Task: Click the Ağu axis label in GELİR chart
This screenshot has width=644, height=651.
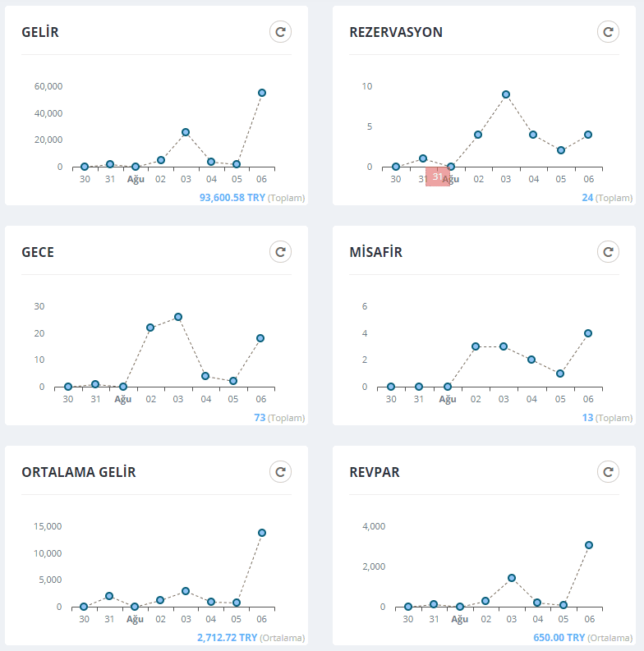Action: pos(136,179)
